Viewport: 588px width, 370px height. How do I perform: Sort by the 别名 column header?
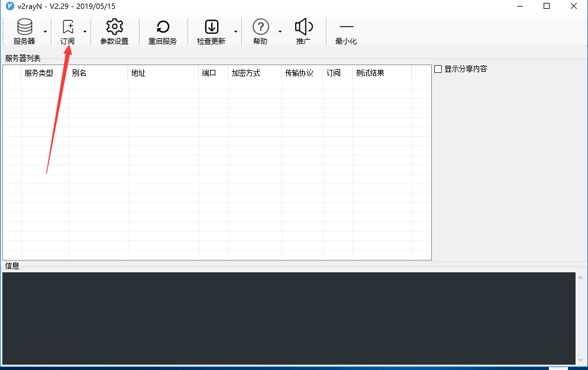(x=98, y=73)
